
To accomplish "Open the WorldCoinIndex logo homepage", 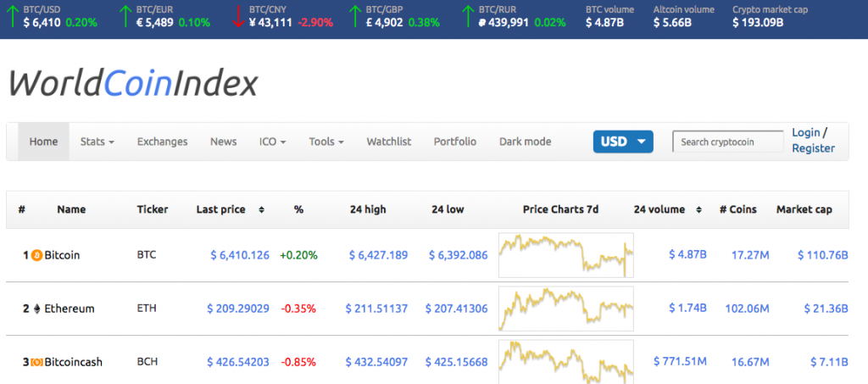I will pyautogui.click(x=133, y=84).
